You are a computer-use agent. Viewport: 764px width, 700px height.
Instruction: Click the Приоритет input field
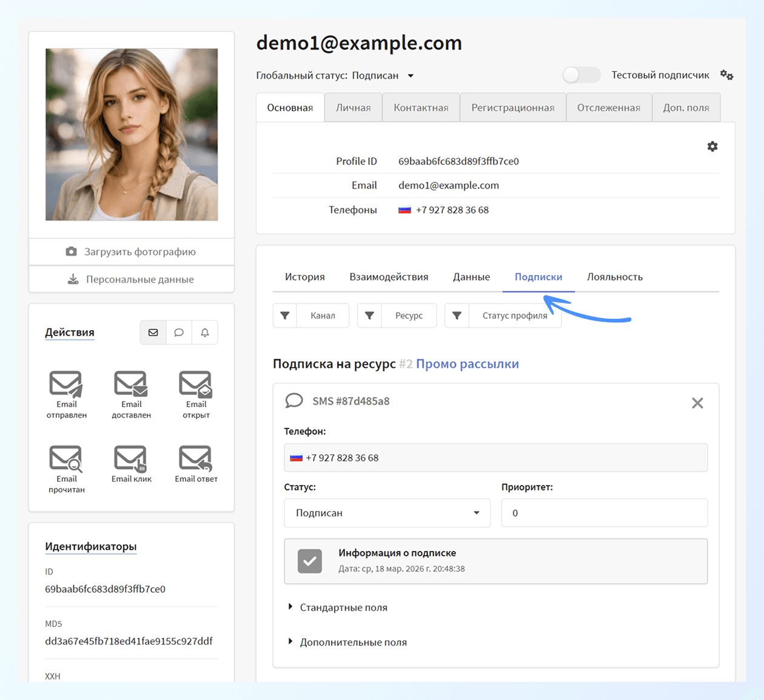pyautogui.click(x=604, y=513)
